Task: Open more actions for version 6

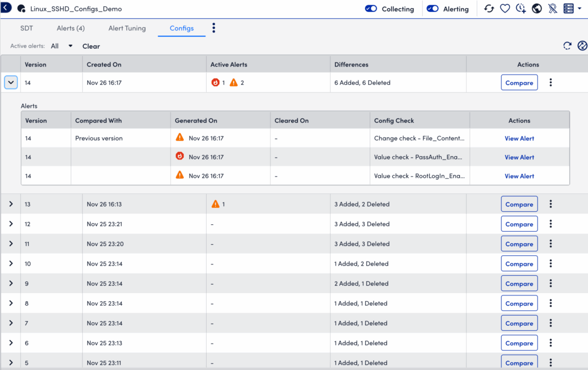Action: pos(551,342)
